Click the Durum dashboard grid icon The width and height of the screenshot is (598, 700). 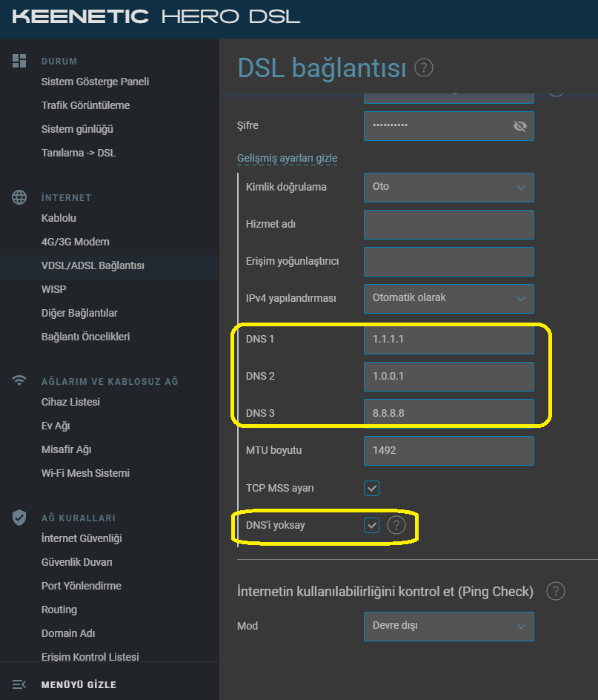[x=19, y=61]
